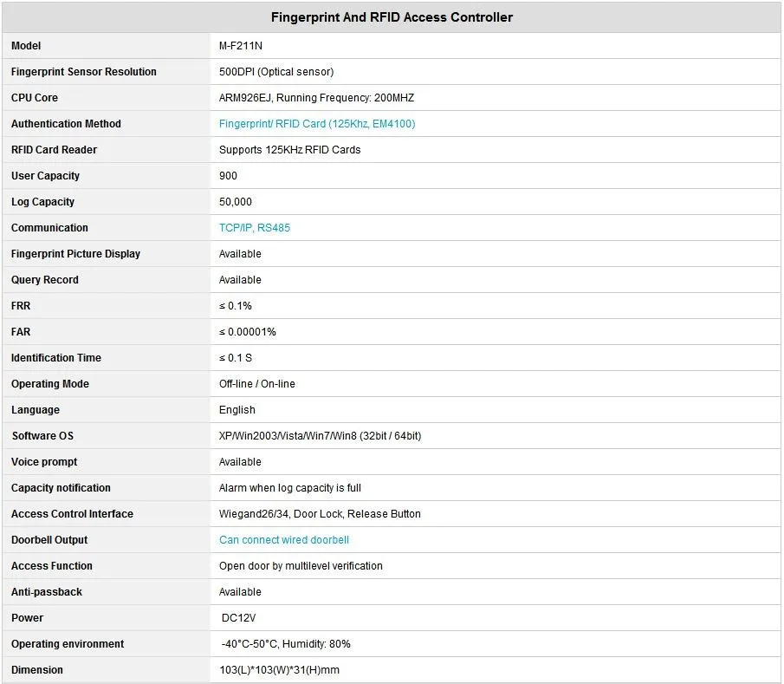Viewport: 784px width, 684px height.
Task: Click the Fingerprint/ RFID Card (125Khz, EM4100) link
Action: [x=317, y=124]
